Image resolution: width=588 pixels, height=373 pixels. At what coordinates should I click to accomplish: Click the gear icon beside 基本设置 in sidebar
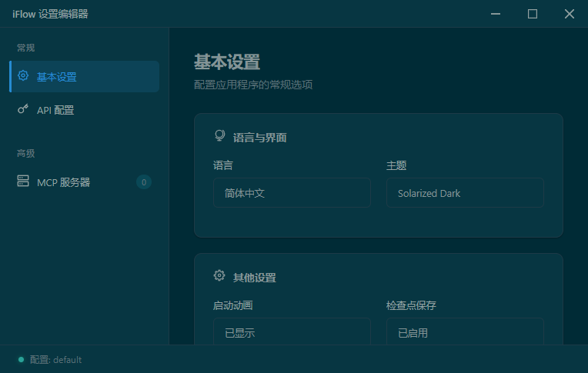(23, 76)
